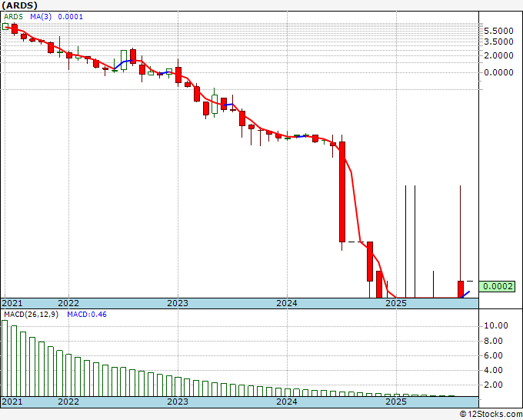Click the (ARDS) chart title
This screenshot has width=523, height=420.
pos(19,5)
